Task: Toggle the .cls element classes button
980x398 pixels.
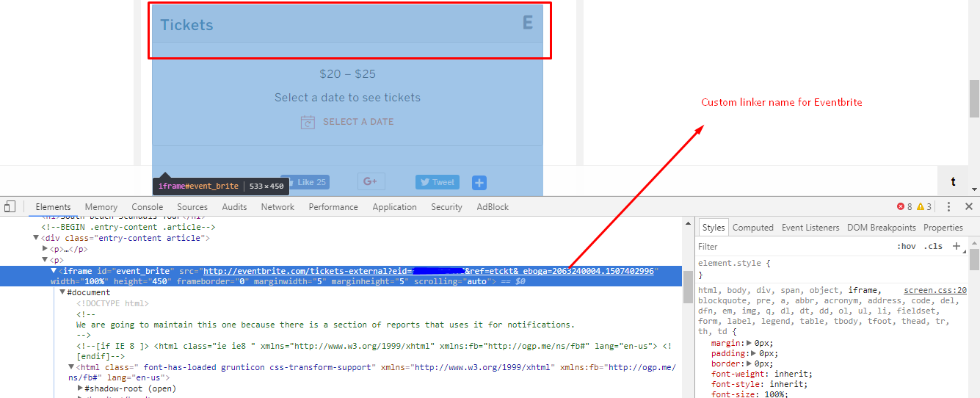Action: [x=933, y=246]
